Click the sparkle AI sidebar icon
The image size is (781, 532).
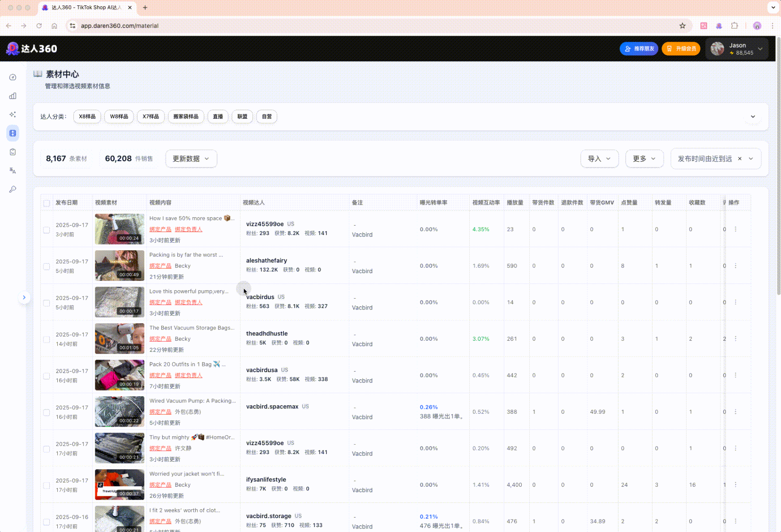click(x=13, y=115)
